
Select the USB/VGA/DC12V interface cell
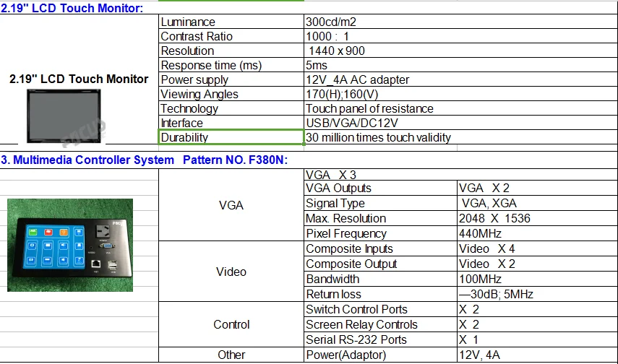[x=460, y=123]
